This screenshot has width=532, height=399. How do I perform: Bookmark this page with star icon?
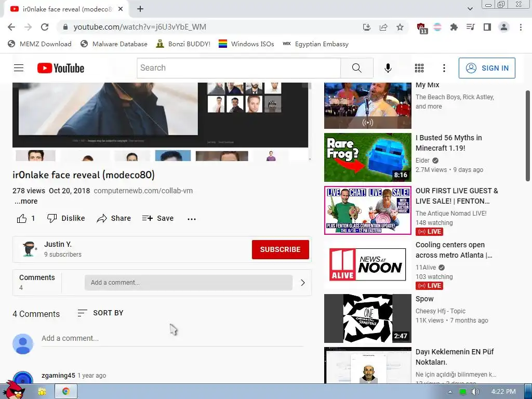pos(400,27)
